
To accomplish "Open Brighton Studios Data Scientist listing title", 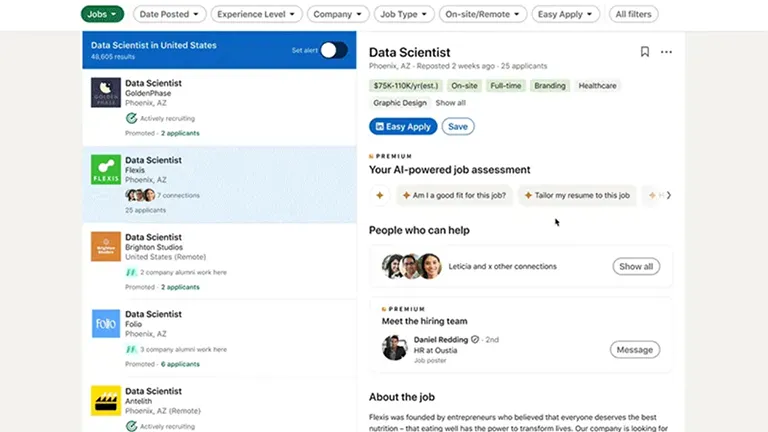I will tap(153, 237).
